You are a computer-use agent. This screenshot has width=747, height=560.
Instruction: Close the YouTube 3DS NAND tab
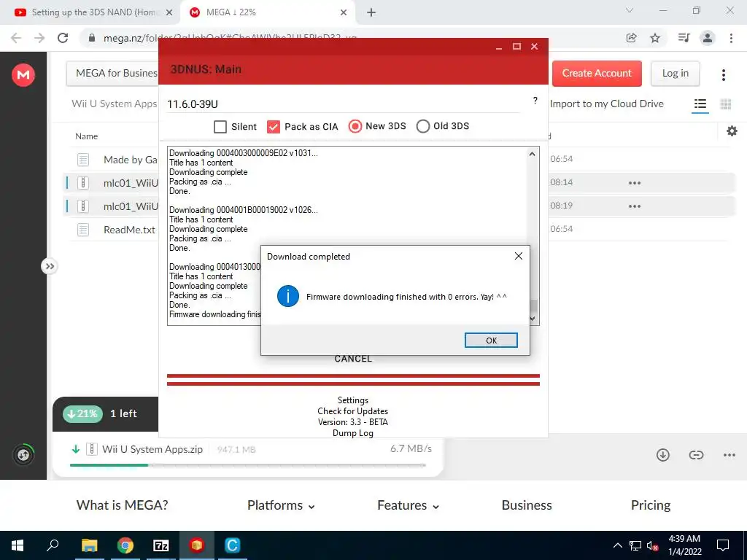coord(169,13)
